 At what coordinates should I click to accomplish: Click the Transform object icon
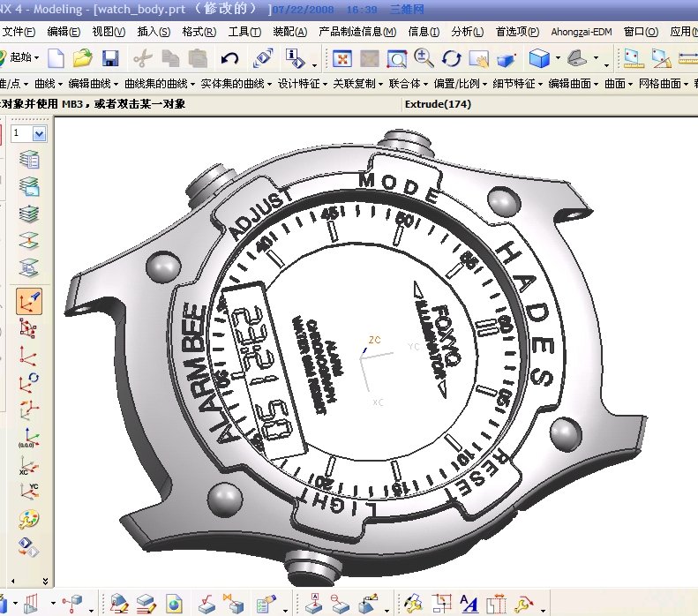263,58
